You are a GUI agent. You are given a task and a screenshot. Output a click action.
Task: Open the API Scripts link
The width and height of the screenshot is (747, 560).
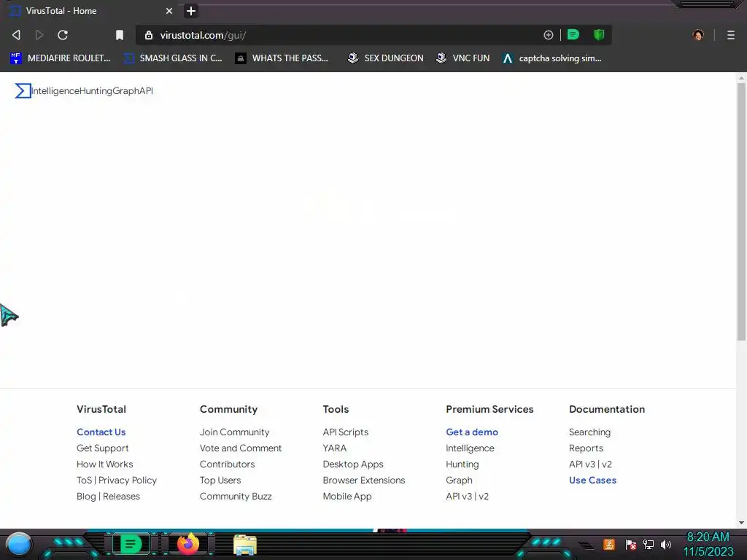coord(345,432)
